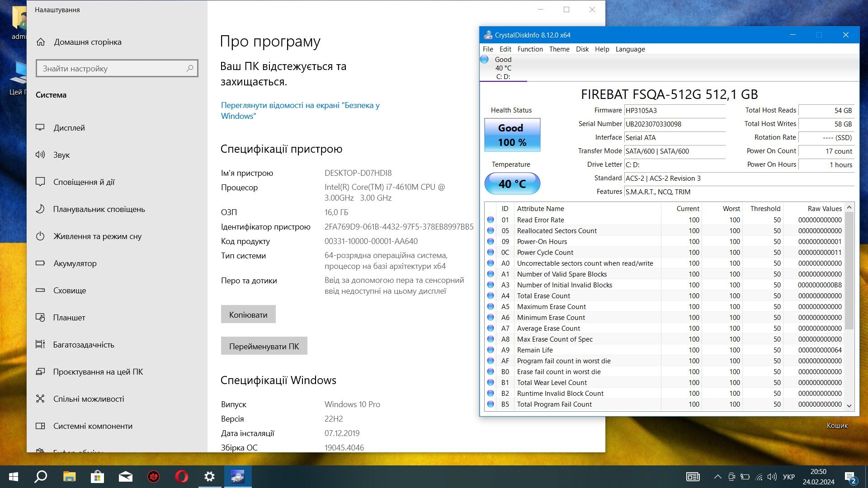Click the search magnifier in settings search box
The width and height of the screenshot is (868, 488).
point(190,68)
